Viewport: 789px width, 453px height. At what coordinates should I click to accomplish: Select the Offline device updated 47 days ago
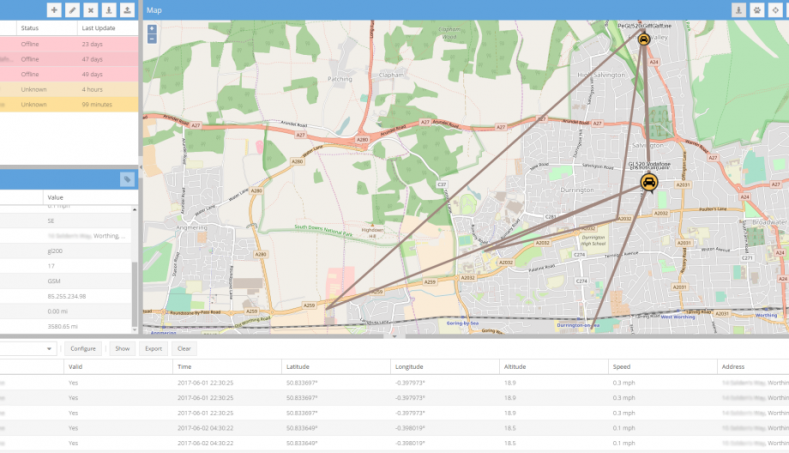coord(69,59)
